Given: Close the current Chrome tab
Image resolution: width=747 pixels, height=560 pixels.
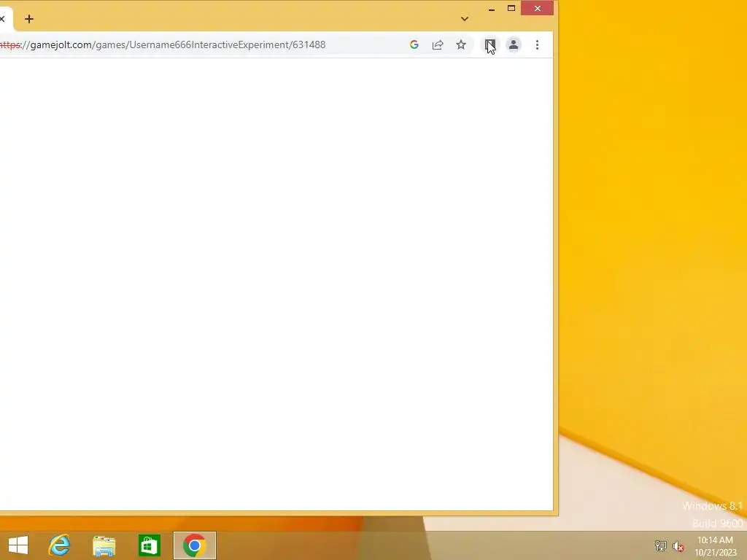Looking at the screenshot, I should [x=2, y=19].
